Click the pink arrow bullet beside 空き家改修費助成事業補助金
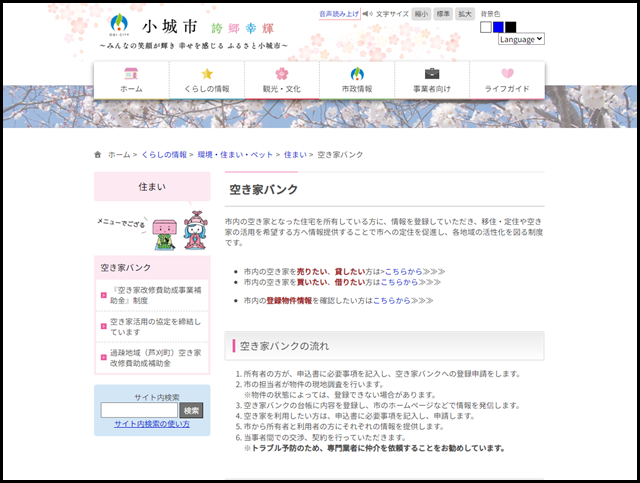The image size is (640, 483). point(104,295)
